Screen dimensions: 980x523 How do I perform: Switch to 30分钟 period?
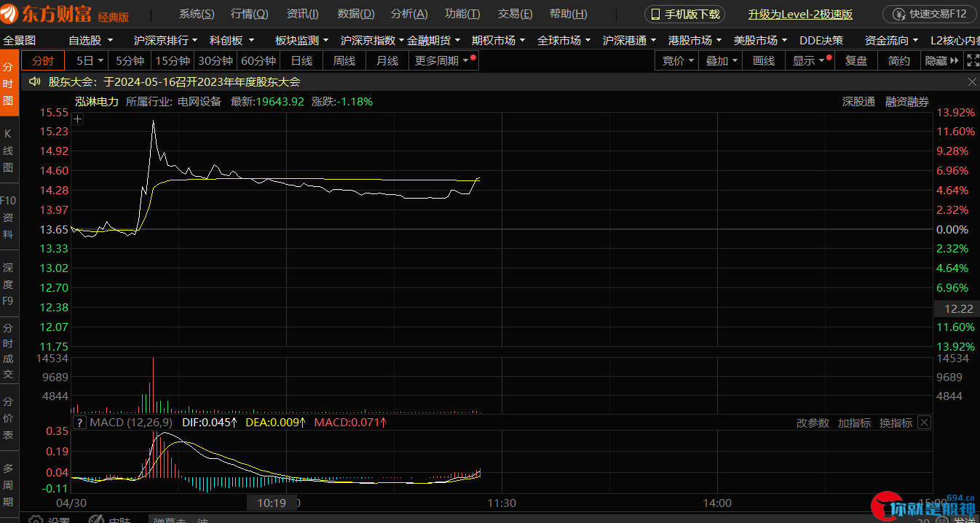tap(216, 60)
